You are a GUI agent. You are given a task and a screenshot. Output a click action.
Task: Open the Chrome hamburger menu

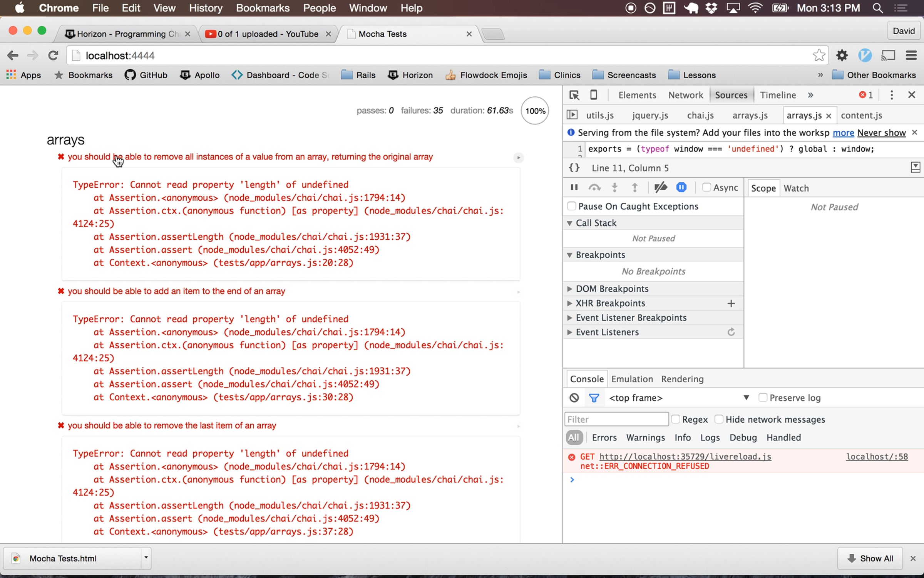click(x=911, y=55)
